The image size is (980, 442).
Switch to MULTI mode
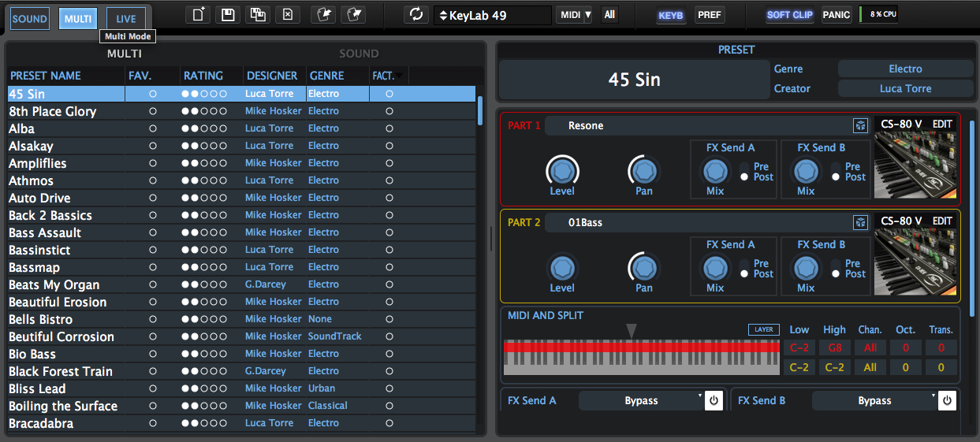click(x=78, y=18)
